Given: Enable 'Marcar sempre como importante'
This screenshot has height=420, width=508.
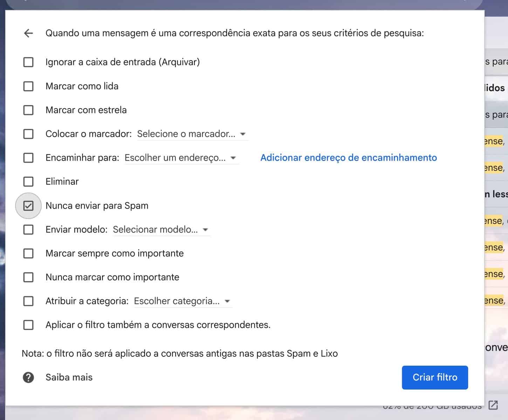Looking at the screenshot, I should [28, 253].
